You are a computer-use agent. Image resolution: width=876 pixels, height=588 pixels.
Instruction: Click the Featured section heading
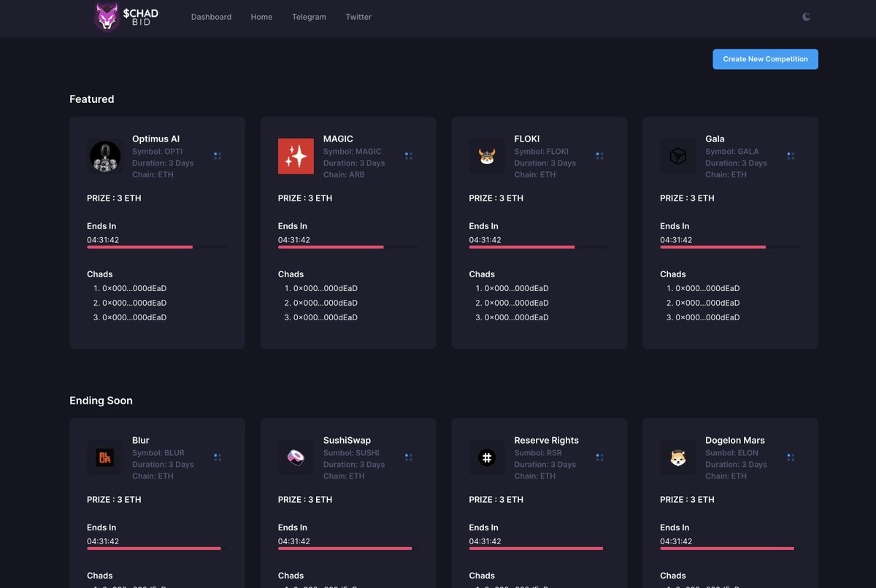(92, 99)
